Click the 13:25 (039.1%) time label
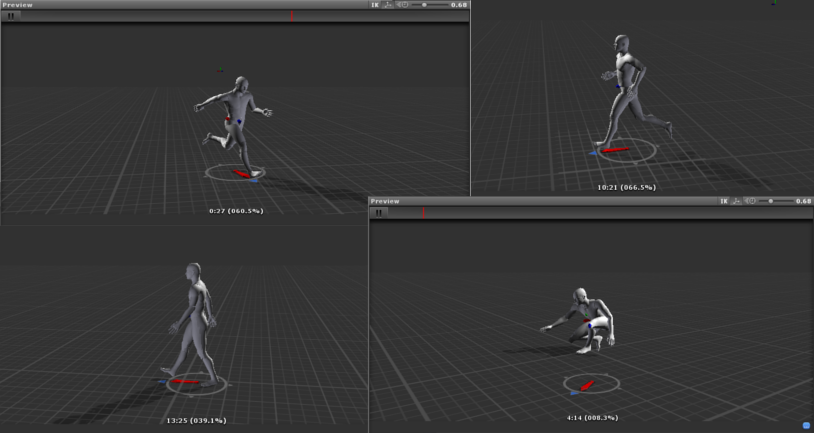 pos(196,421)
